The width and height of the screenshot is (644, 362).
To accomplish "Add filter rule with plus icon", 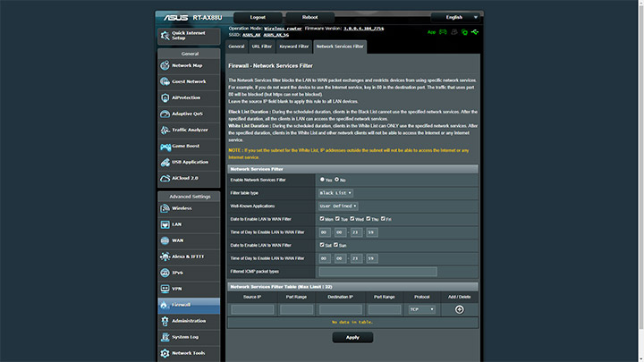I will [x=459, y=309].
